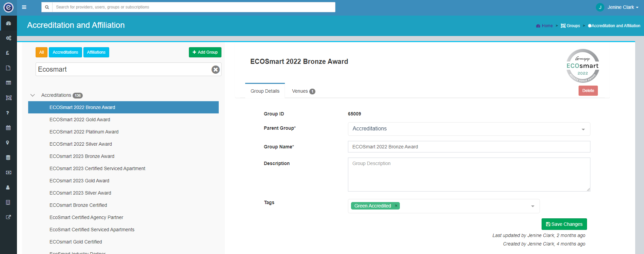Select ECOSmart 2022 Gold Award
The width and height of the screenshot is (644, 254).
click(80, 120)
